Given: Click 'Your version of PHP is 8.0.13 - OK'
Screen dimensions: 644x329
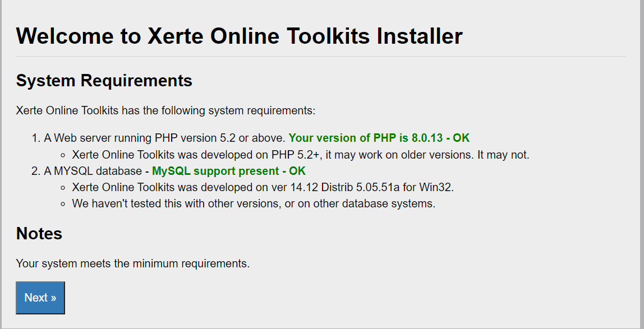Looking at the screenshot, I should 379,138.
